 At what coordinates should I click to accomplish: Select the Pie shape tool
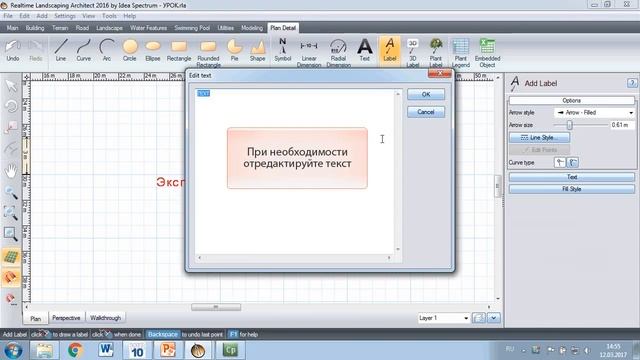point(234,50)
